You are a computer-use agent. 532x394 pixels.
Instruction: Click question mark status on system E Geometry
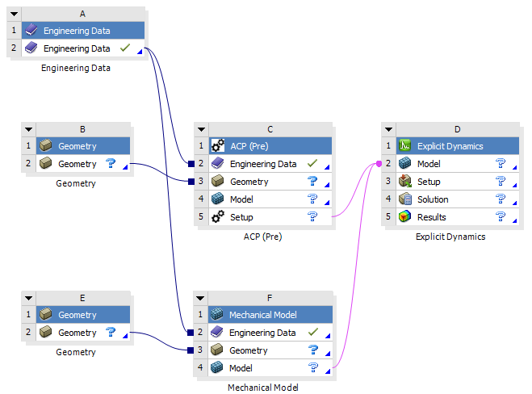(x=111, y=332)
